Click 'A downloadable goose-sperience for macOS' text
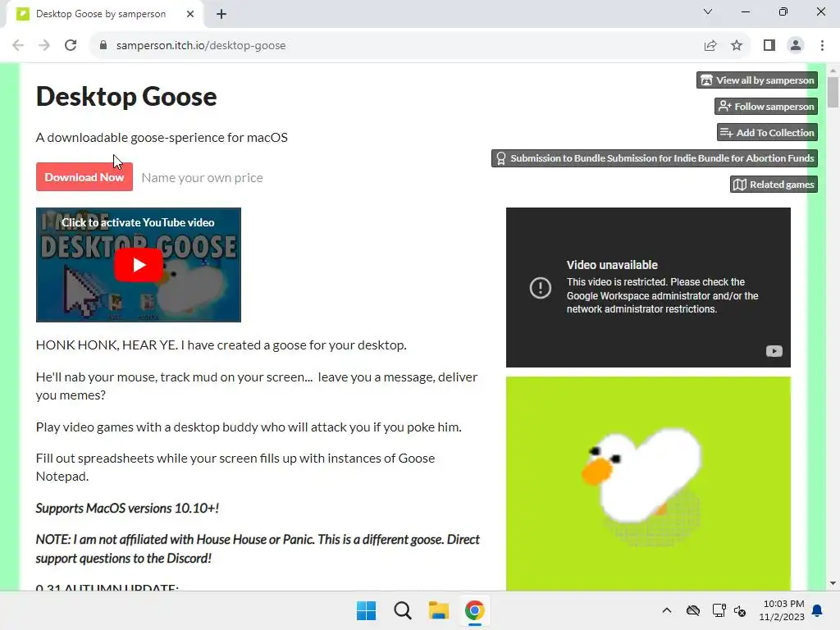This screenshot has width=840, height=630. pos(162,138)
